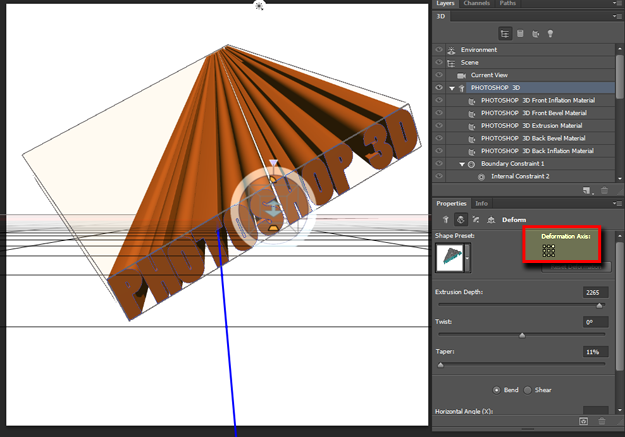Filter 3D panel by meshes

(521, 33)
